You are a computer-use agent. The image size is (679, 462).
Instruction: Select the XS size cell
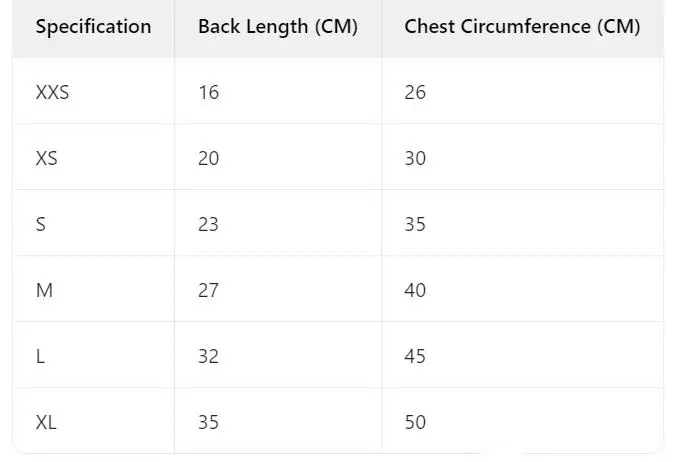tap(46, 158)
